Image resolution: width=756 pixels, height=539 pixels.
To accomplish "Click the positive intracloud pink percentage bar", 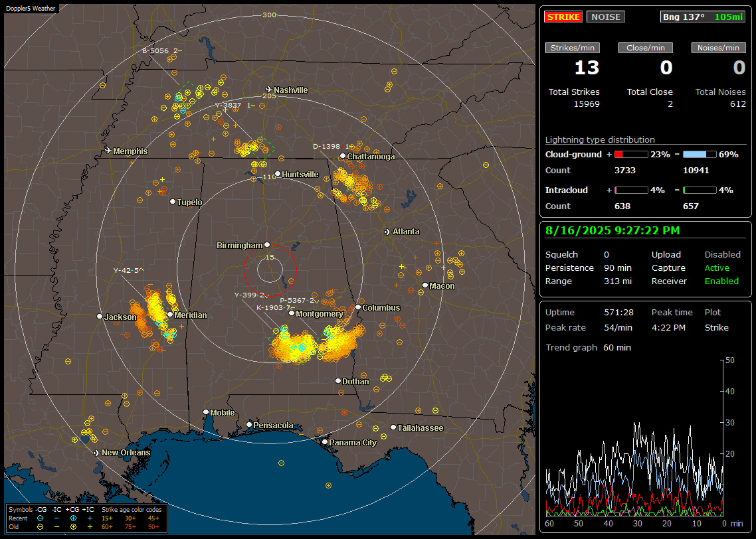I will click(x=631, y=191).
